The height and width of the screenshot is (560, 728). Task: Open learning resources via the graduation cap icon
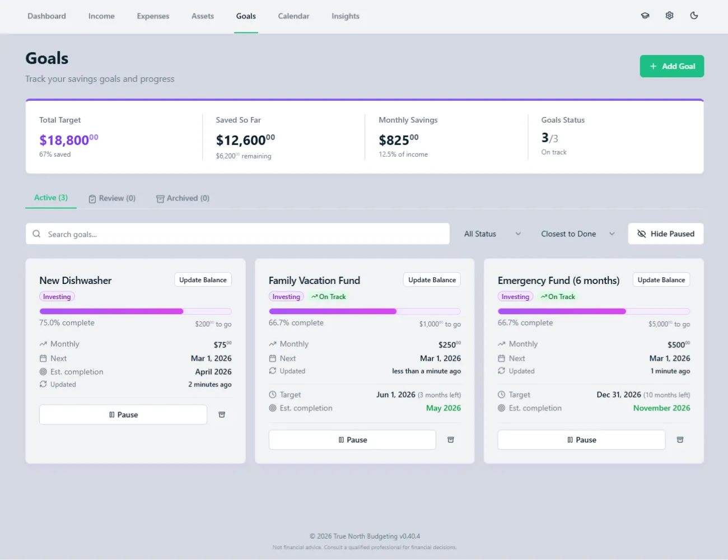645,16
